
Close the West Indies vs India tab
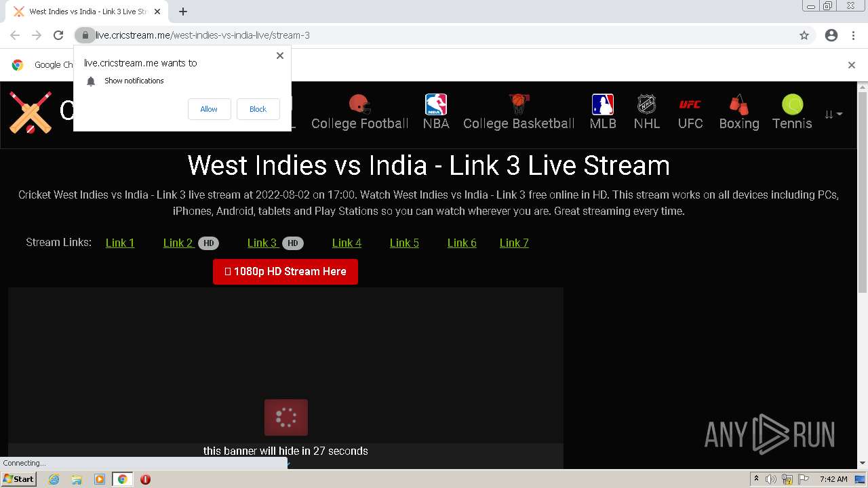[157, 12]
